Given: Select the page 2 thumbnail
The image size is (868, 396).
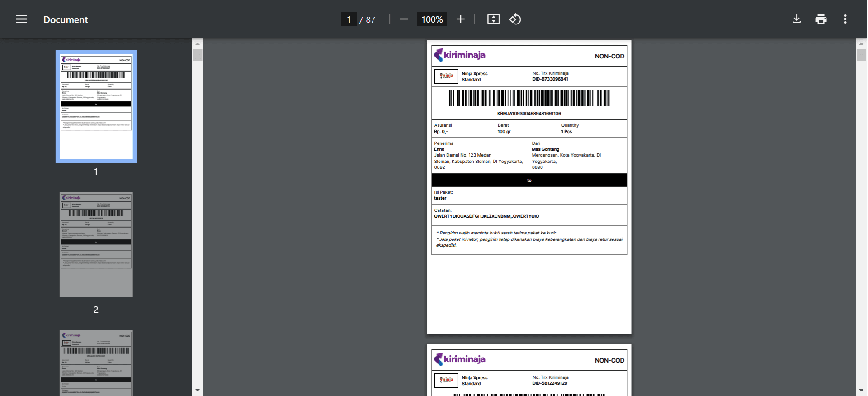Looking at the screenshot, I should [96, 244].
